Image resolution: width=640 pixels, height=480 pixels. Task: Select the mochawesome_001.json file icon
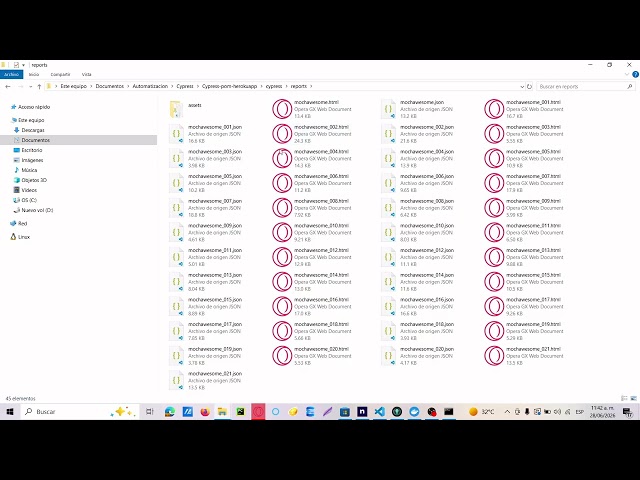pyautogui.click(x=176, y=134)
